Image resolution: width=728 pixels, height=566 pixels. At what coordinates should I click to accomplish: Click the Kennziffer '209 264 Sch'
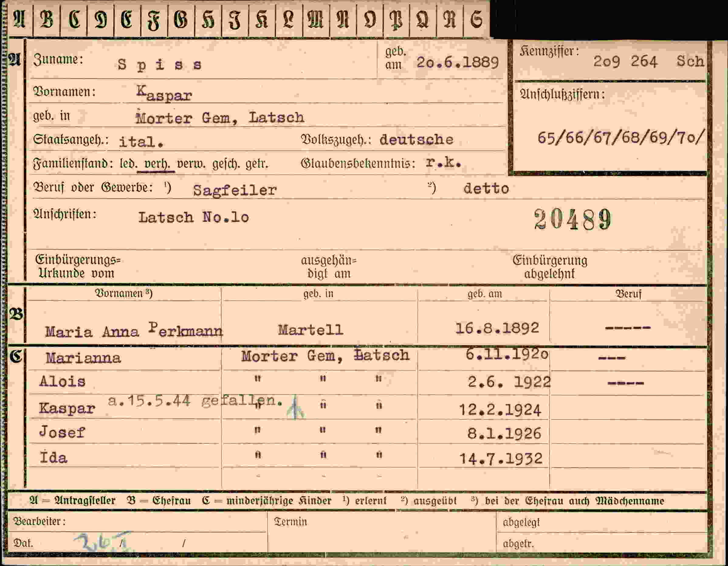[x=649, y=61]
